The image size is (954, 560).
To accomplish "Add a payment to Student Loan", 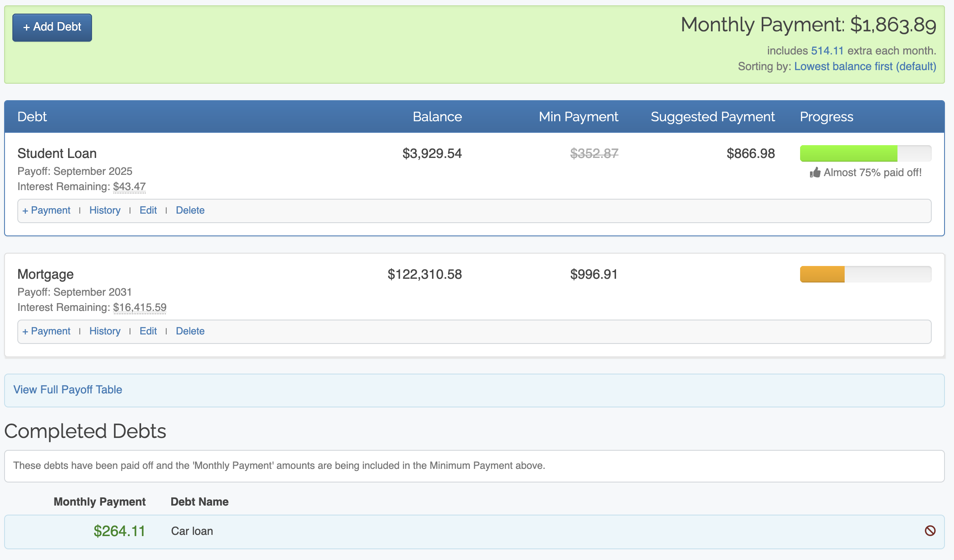I will 46,210.
